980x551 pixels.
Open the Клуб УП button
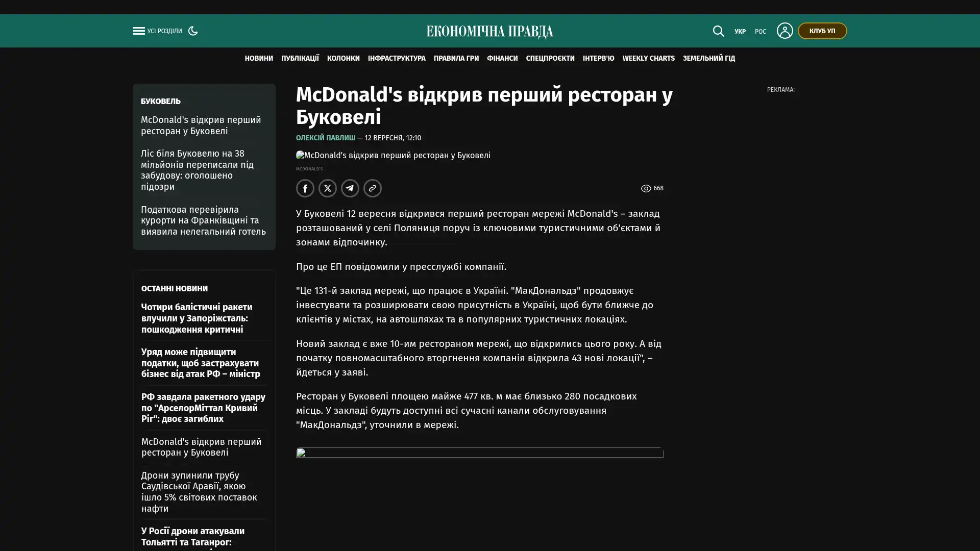pyautogui.click(x=822, y=31)
